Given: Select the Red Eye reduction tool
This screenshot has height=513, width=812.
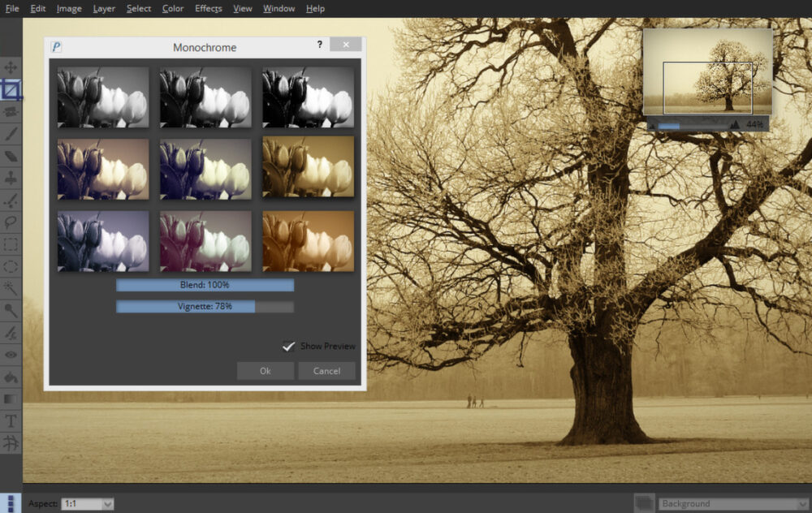Looking at the screenshot, I should [11, 356].
